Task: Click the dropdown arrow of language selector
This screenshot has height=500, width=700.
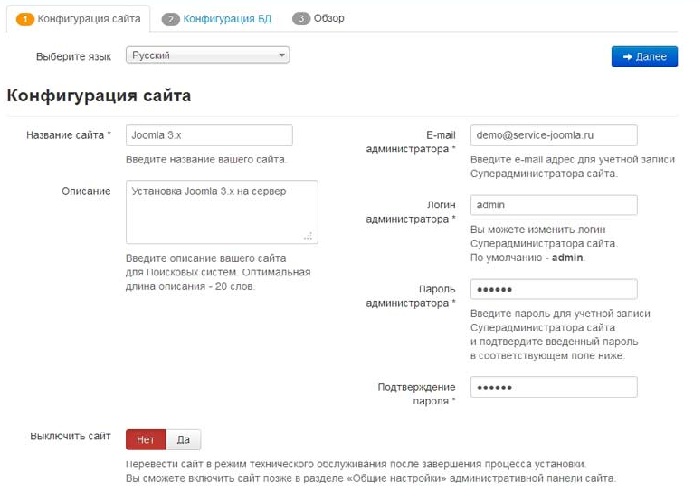Action: point(282,55)
